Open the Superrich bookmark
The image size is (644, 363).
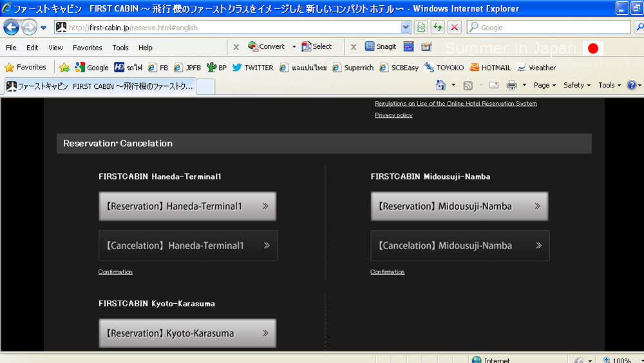coord(353,68)
